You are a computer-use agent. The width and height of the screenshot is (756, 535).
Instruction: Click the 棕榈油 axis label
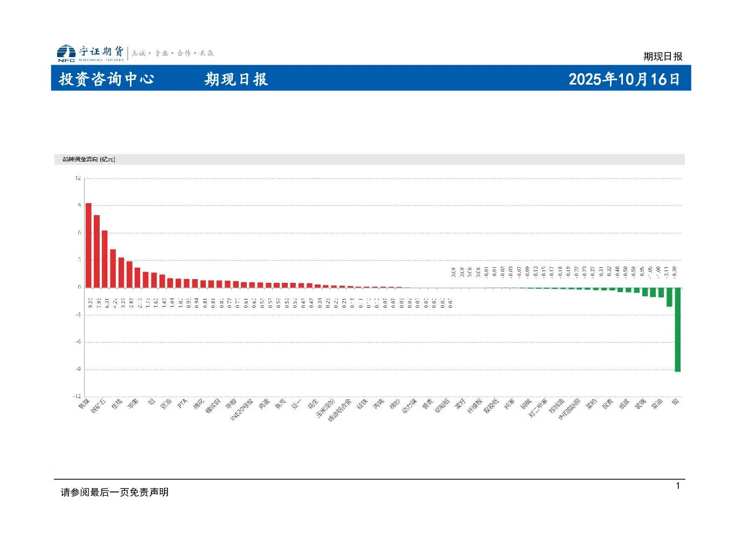click(557, 406)
